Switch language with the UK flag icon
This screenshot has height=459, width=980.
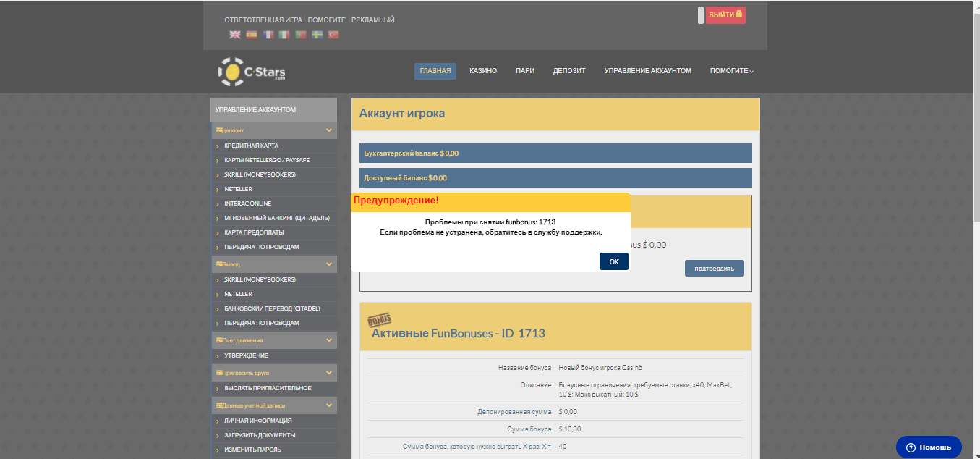tap(234, 35)
